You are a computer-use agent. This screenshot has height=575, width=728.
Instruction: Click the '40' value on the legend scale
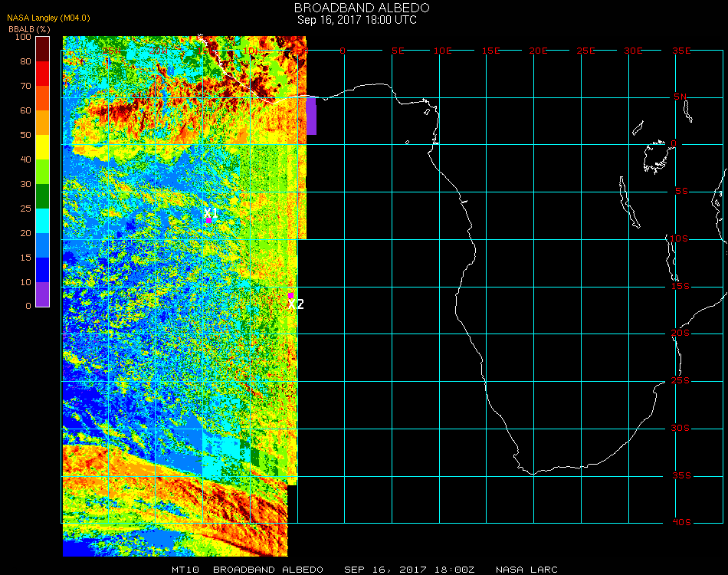click(x=25, y=159)
